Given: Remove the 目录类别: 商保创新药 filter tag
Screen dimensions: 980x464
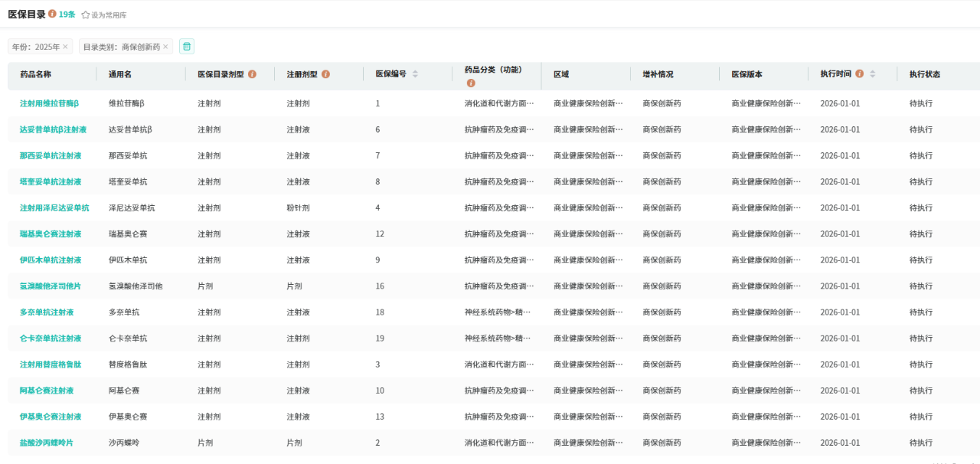Looking at the screenshot, I should 165,47.
